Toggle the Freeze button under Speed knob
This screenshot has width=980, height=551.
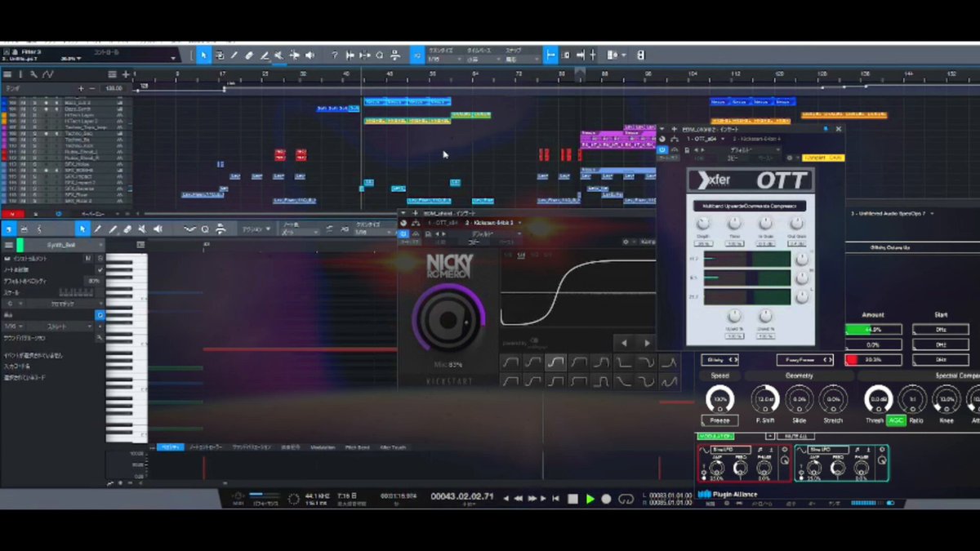click(719, 420)
